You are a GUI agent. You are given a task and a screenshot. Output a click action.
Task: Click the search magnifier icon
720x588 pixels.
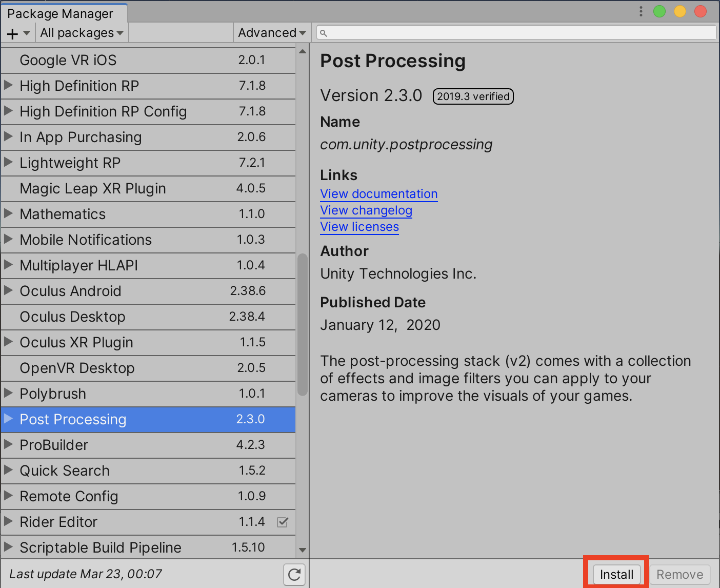(x=324, y=33)
